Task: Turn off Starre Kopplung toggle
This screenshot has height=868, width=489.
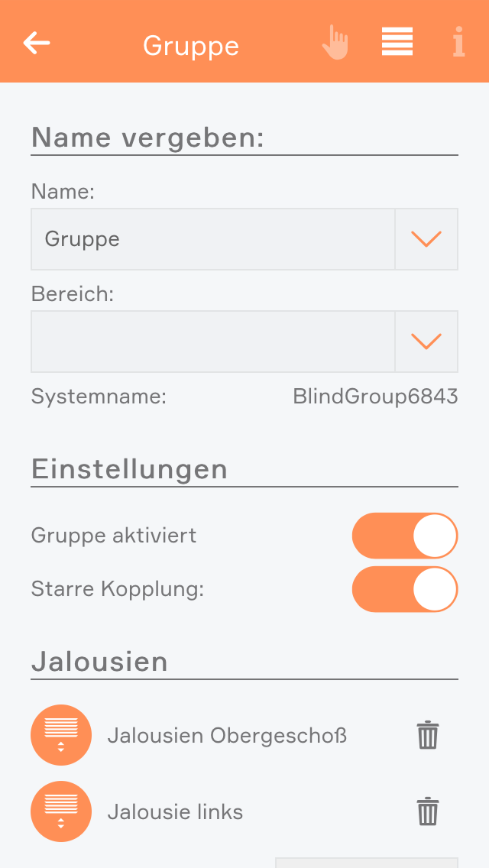Action: point(405,589)
